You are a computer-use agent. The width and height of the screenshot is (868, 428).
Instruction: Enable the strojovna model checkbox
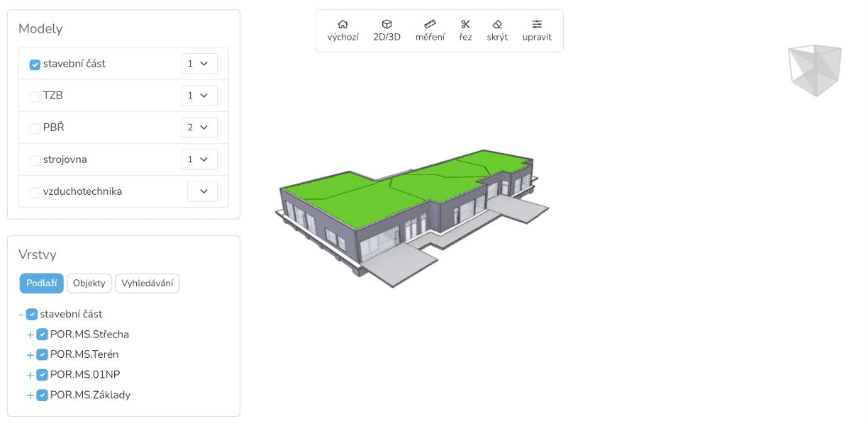tap(35, 160)
